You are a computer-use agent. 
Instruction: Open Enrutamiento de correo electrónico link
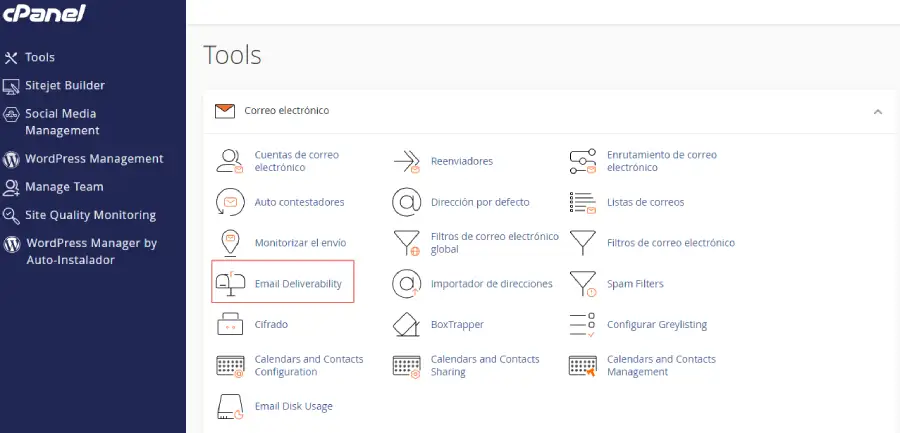point(662,161)
